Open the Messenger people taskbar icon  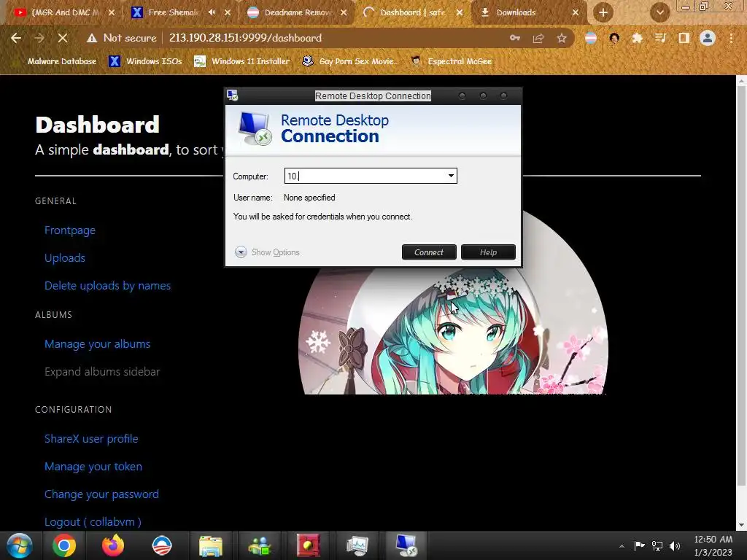[260, 545]
